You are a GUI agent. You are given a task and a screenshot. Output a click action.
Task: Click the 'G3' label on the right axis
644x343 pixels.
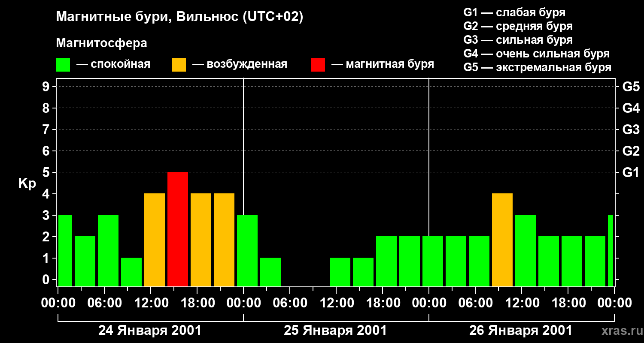pos(631,129)
